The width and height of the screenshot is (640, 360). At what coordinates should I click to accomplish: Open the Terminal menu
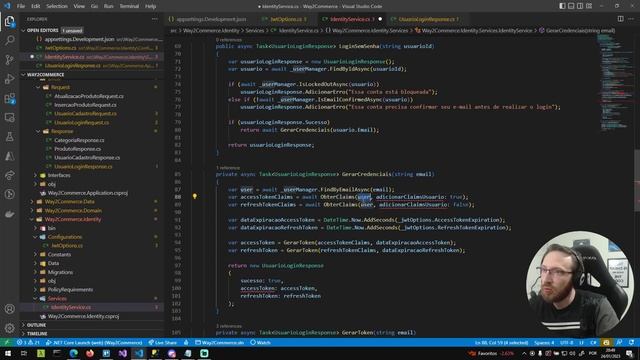(x=129, y=6)
